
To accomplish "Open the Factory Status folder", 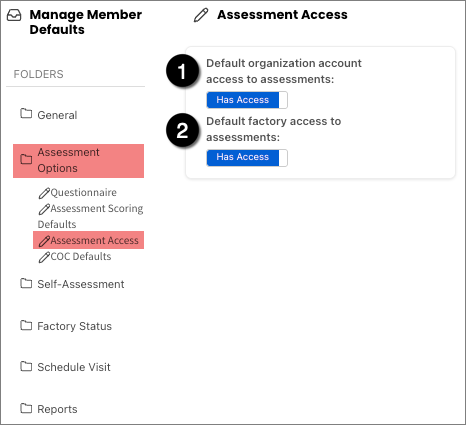I will point(74,326).
